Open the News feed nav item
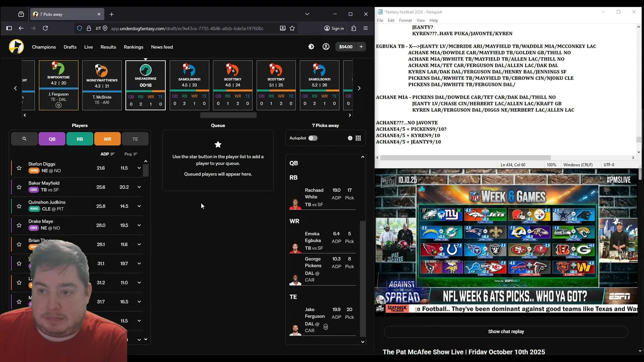The width and height of the screenshot is (644, 362). point(162,47)
